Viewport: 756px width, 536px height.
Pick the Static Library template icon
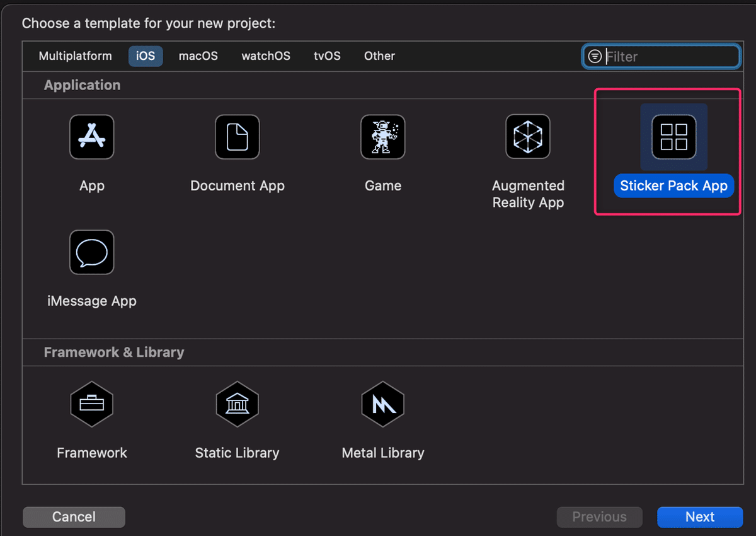[x=238, y=404]
